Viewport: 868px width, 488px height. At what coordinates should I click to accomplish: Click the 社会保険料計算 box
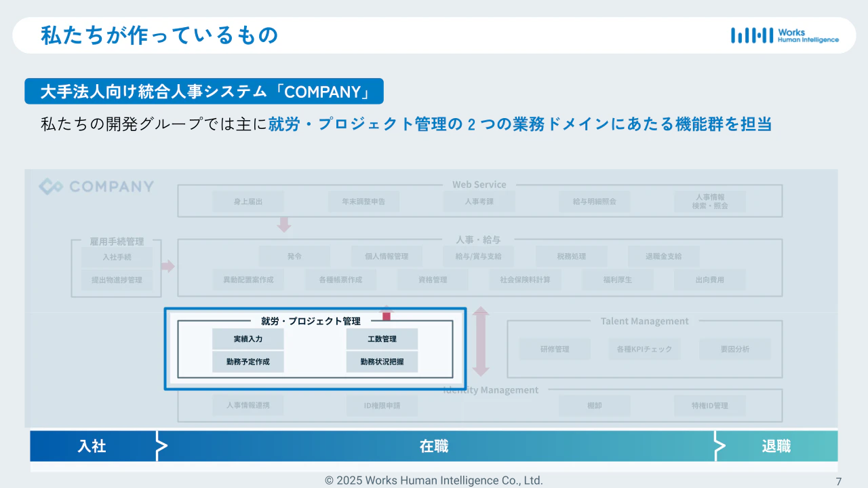click(x=525, y=280)
